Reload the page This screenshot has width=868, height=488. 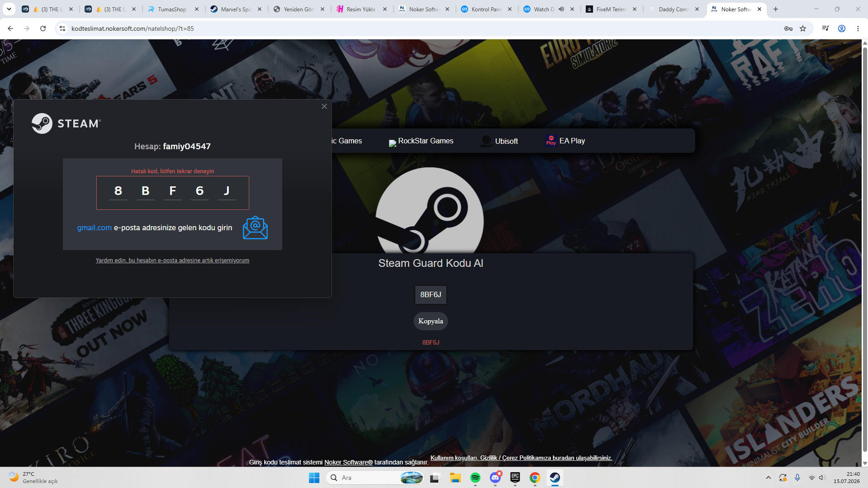[43, 28]
